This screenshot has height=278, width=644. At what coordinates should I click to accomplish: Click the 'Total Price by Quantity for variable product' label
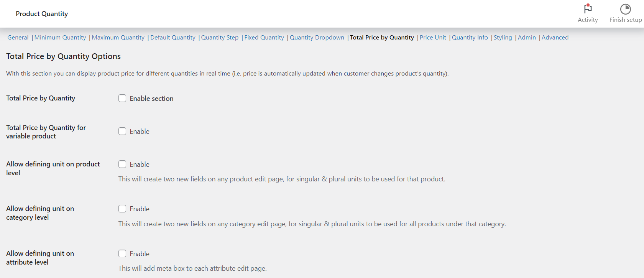point(46,132)
